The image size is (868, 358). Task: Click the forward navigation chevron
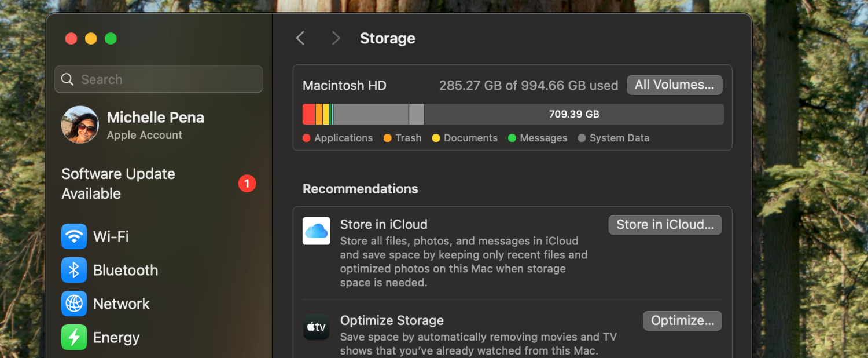point(336,38)
